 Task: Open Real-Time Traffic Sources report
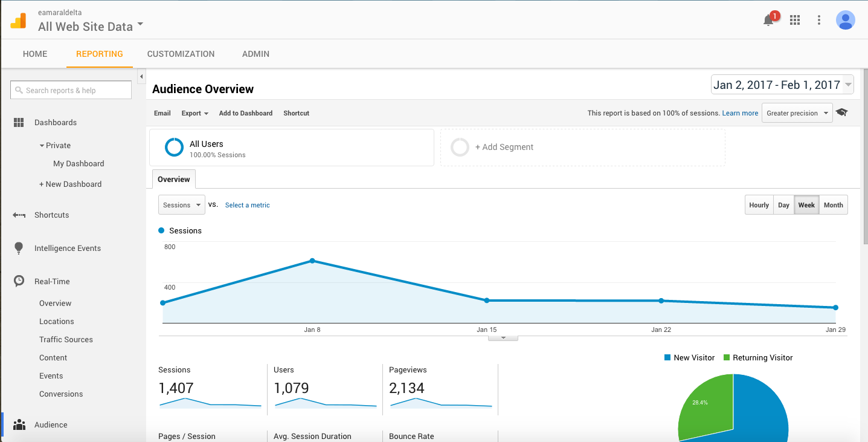(66, 339)
